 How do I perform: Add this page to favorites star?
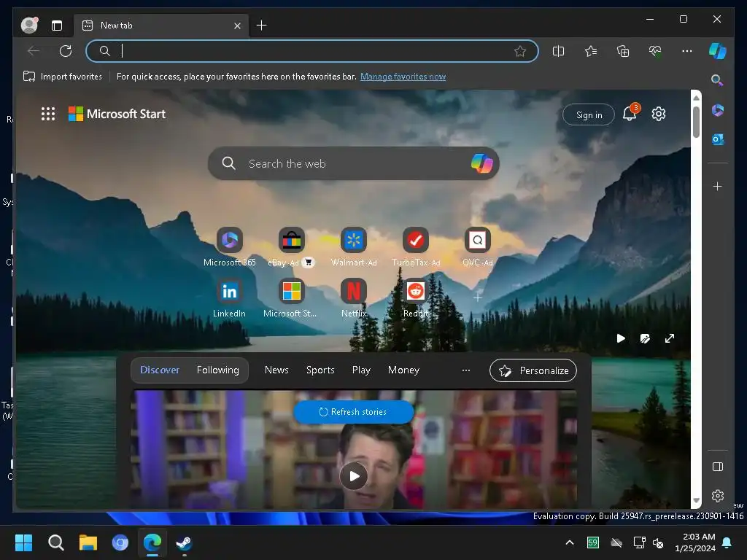pyautogui.click(x=519, y=51)
